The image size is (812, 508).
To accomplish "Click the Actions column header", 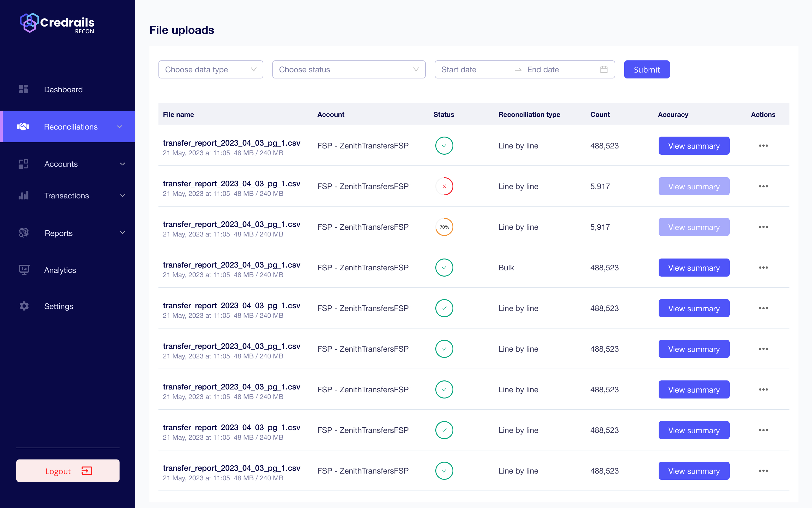I will [763, 115].
